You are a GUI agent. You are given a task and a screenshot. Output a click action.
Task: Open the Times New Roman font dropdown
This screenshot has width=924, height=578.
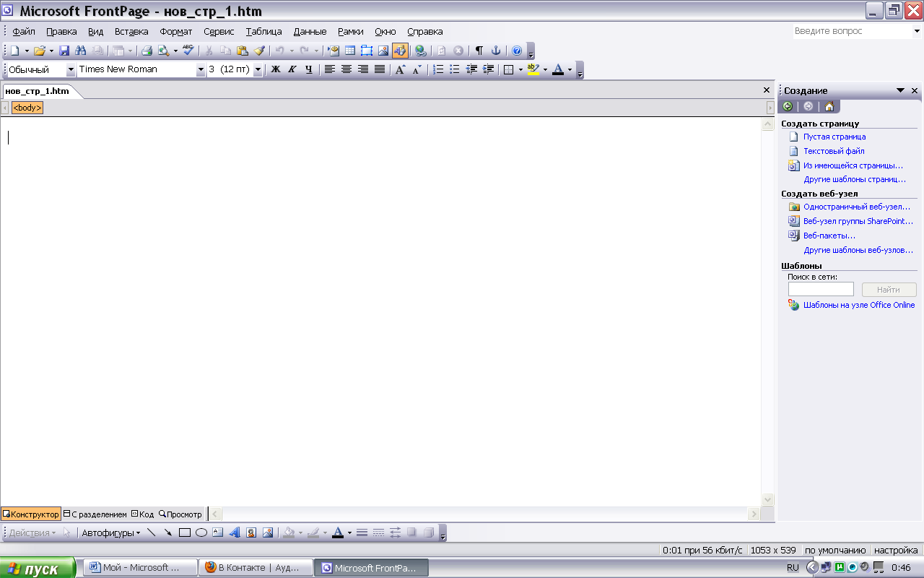(x=201, y=69)
